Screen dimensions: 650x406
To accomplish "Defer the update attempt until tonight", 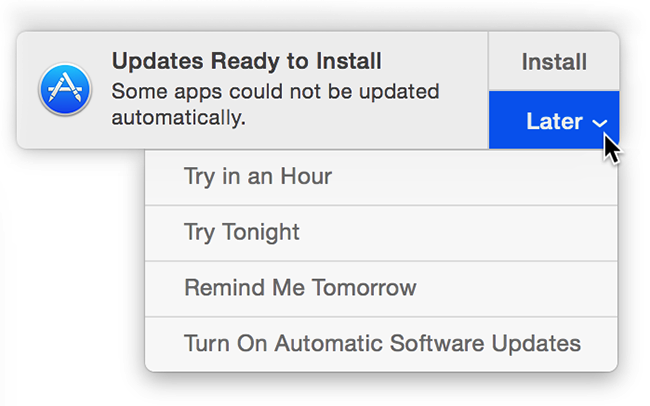I will point(242,233).
